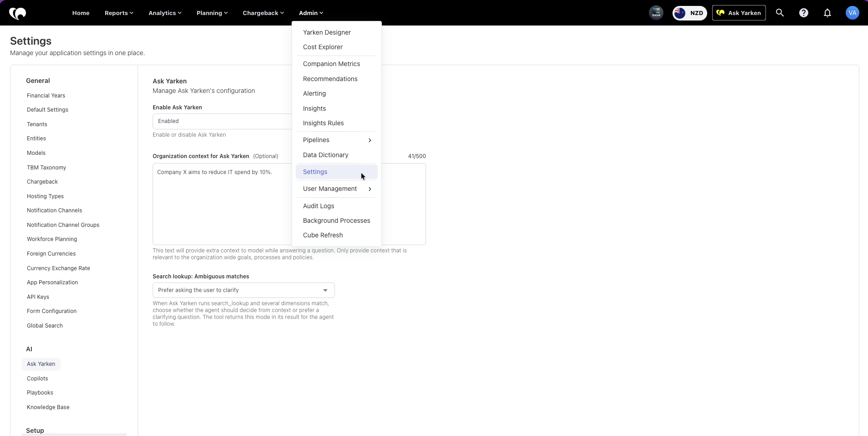Expand the Chargeback top menu
This screenshot has height=436, width=868.
coord(263,13)
